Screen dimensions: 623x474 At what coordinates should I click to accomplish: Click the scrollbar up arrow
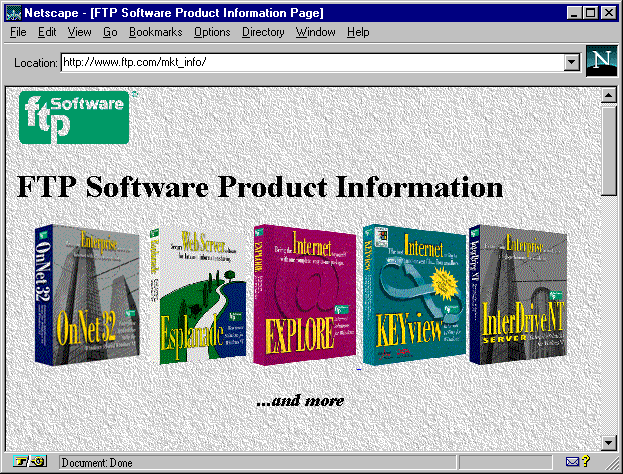tap(609, 95)
